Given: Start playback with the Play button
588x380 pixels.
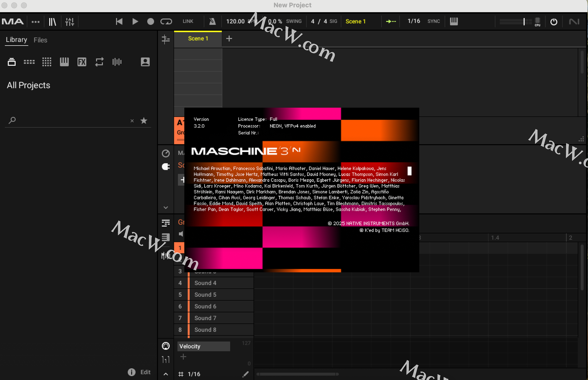Looking at the screenshot, I should (135, 21).
